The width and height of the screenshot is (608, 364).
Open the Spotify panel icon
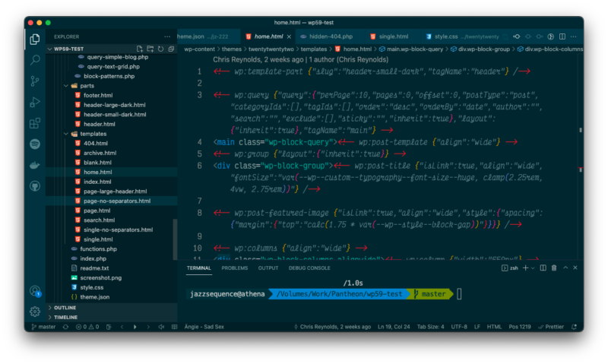click(x=35, y=144)
